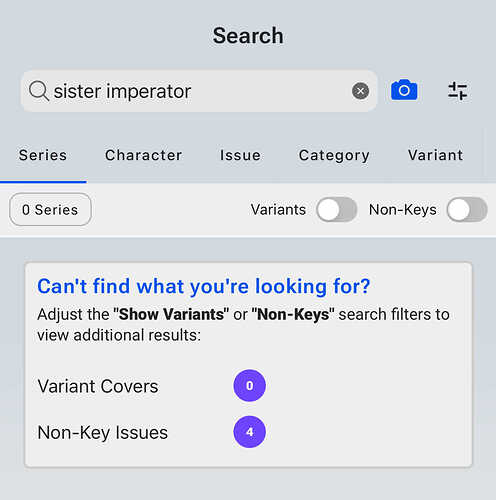Click "Can't find what you're looking for?" heading

tap(204, 286)
